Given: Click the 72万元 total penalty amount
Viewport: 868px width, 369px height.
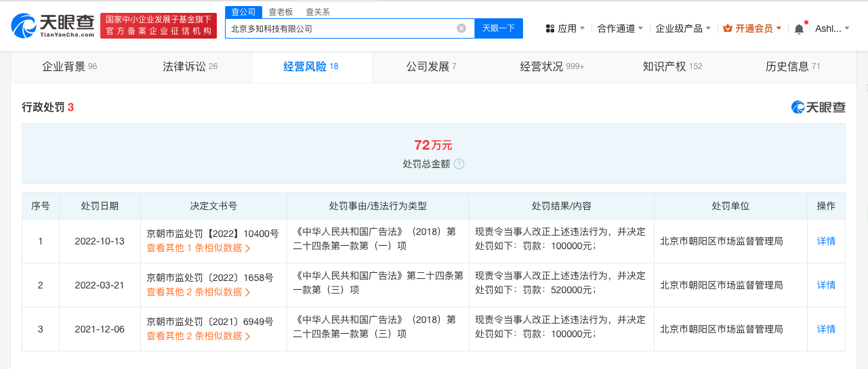Looking at the screenshot, I should [434, 145].
